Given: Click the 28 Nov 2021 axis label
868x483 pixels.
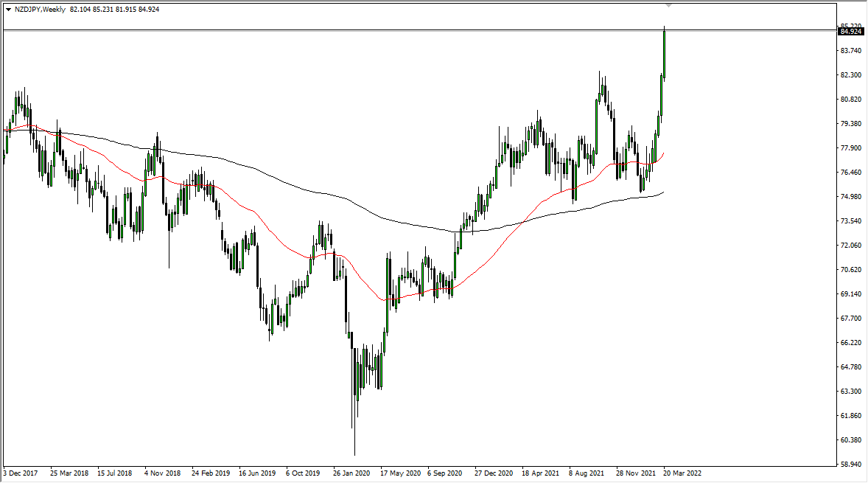Looking at the screenshot, I should coord(634,473).
